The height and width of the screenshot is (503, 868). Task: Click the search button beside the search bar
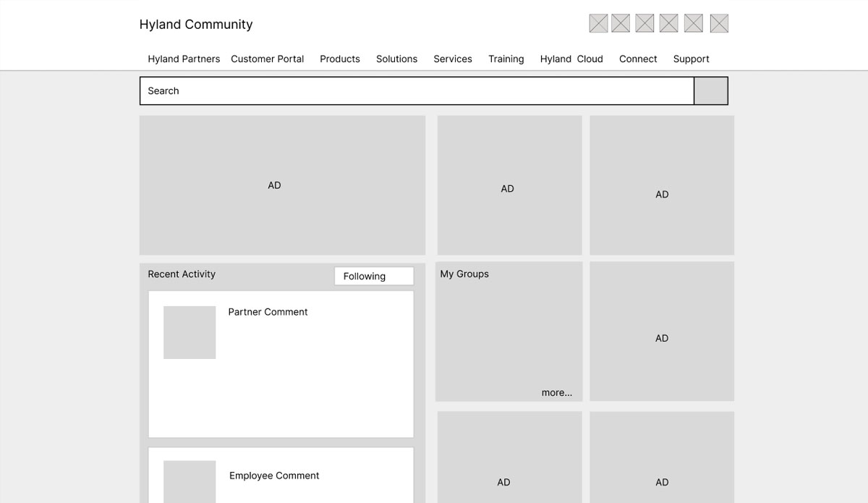(x=710, y=90)
